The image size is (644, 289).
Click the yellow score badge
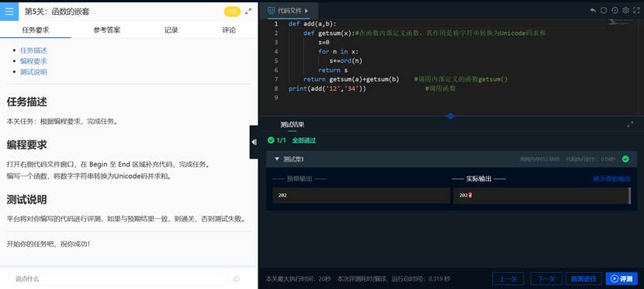click(x=232, y=12)
